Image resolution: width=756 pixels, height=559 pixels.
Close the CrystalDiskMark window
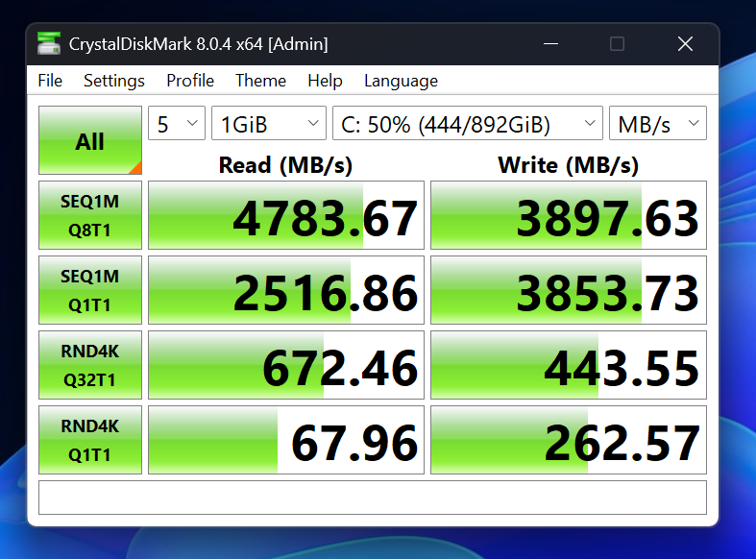coord(685,44)
